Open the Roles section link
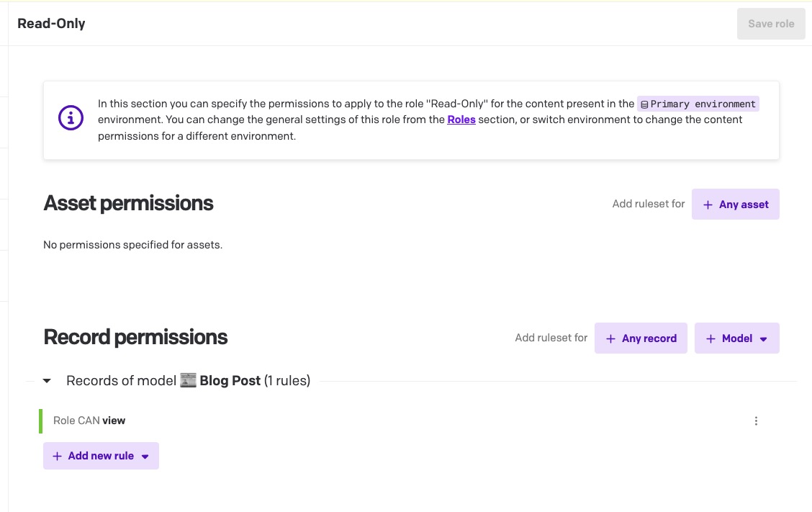 pos(461,120)
